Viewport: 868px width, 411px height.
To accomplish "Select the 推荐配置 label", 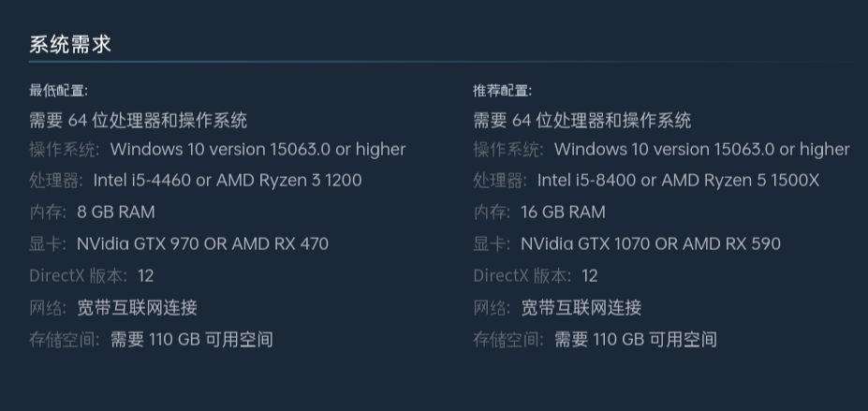I will [x=502, y=91].
